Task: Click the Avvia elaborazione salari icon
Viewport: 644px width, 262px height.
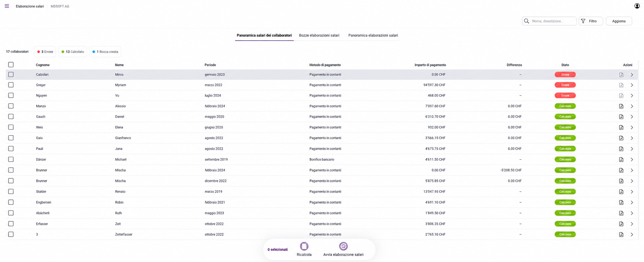Action: tap(343, 246)
